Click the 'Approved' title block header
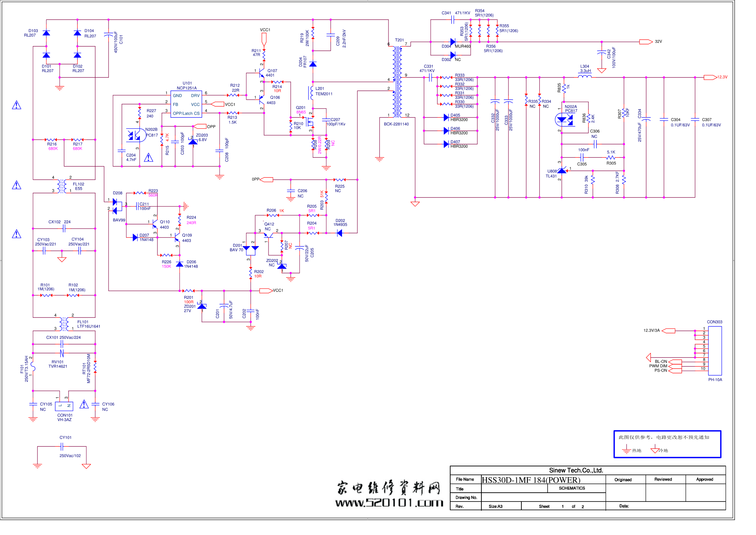The image size is (756, 535). coord(705,479)
